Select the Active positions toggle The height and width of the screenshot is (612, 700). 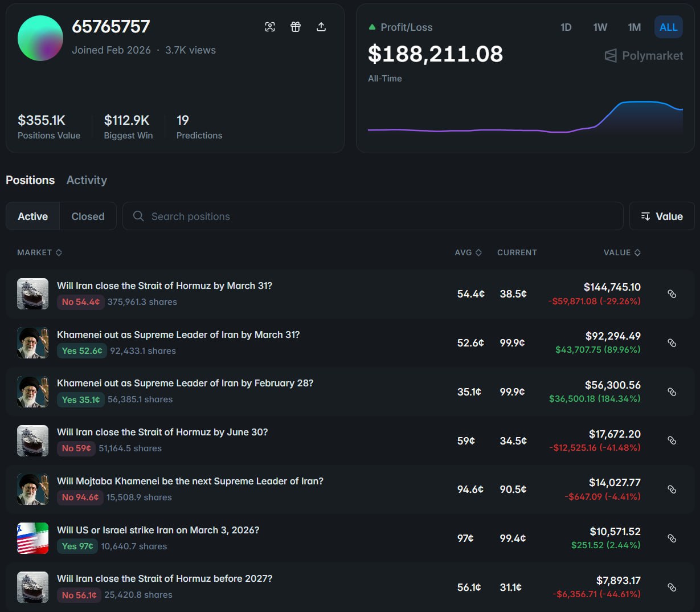click(x=33, y=217)
